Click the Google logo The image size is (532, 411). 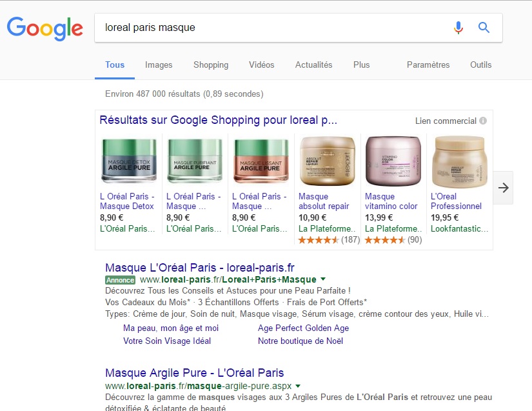(44, 28)
